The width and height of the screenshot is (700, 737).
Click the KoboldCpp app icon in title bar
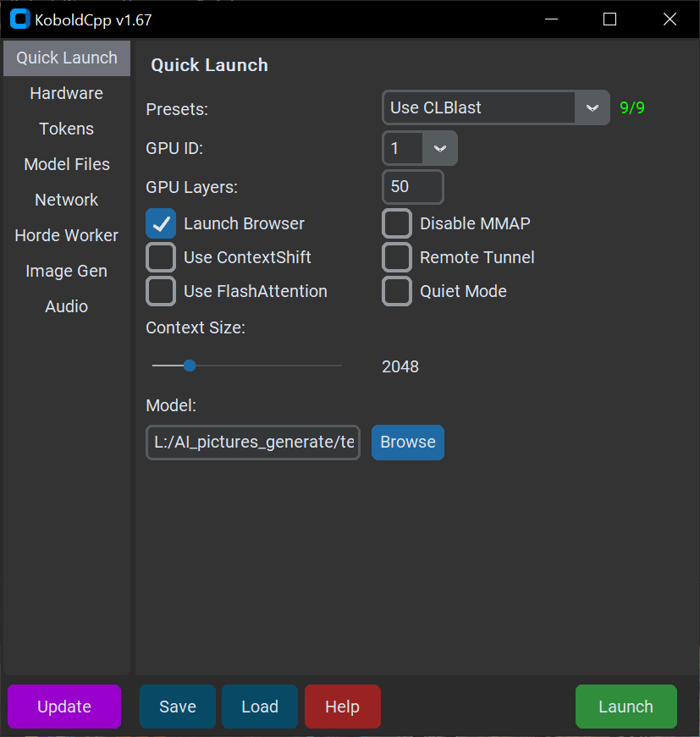click(x=19, y=19)
